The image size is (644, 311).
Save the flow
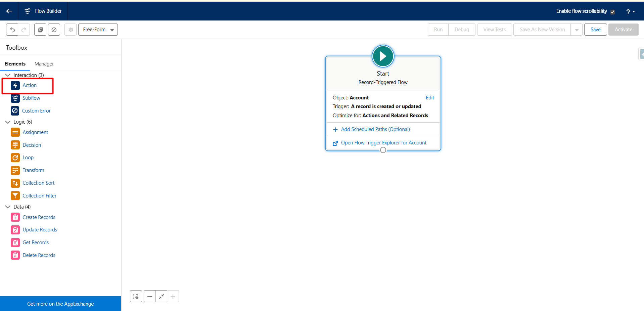click(x=595, y=30)
